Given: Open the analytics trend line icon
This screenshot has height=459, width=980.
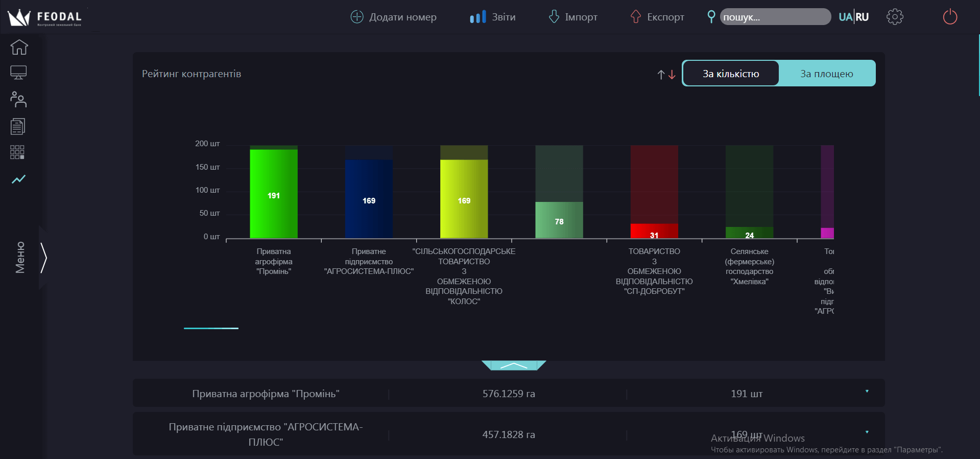Looking at the screenshot, I should (19, 179).
